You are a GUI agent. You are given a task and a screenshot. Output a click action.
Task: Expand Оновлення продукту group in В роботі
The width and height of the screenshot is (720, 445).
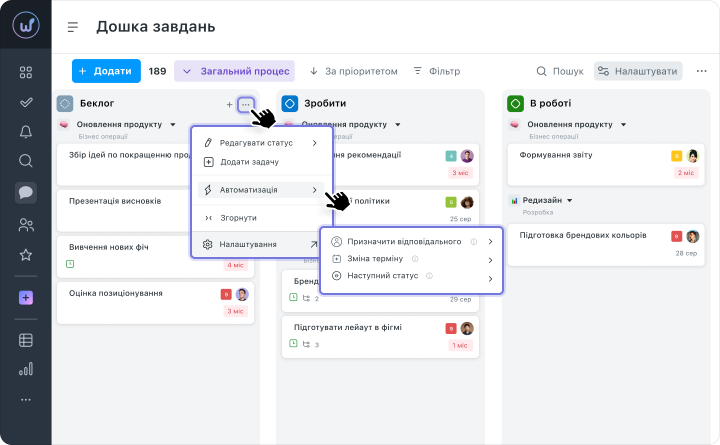tap(623, 124)
